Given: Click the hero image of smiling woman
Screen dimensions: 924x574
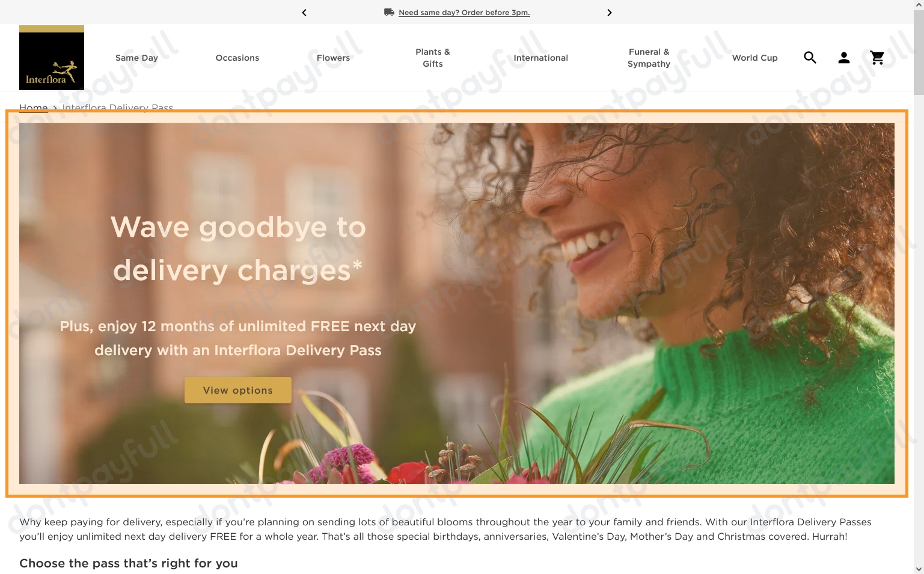Looking at the screenshot, I should (x=457, y=304).
